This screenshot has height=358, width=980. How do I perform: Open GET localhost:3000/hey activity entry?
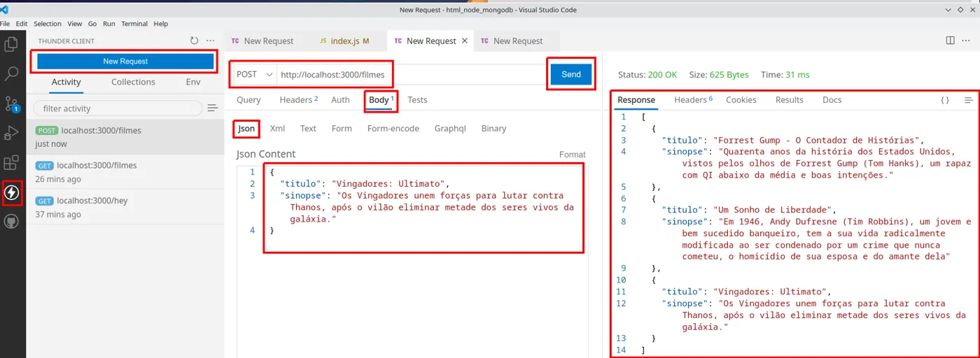(125, 207)
